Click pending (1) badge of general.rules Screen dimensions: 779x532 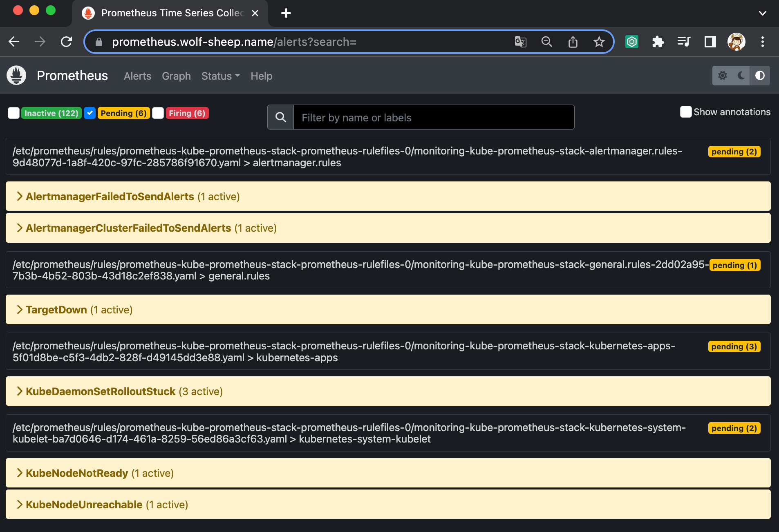point(735,265)
